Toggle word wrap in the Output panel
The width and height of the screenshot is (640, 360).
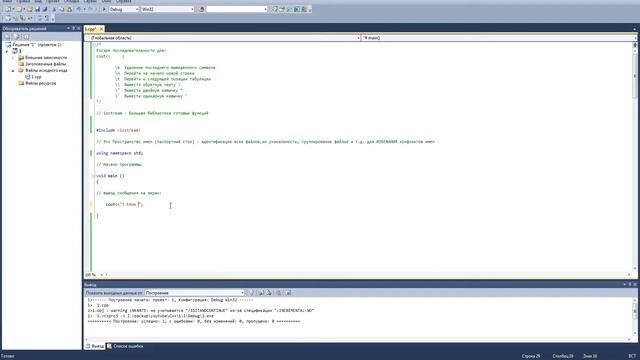click(x=288, y=293)
